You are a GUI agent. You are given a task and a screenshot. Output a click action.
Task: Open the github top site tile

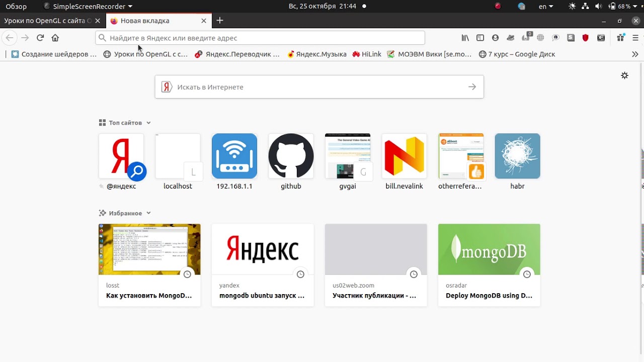pyautogui.click(x=291, y=162)
